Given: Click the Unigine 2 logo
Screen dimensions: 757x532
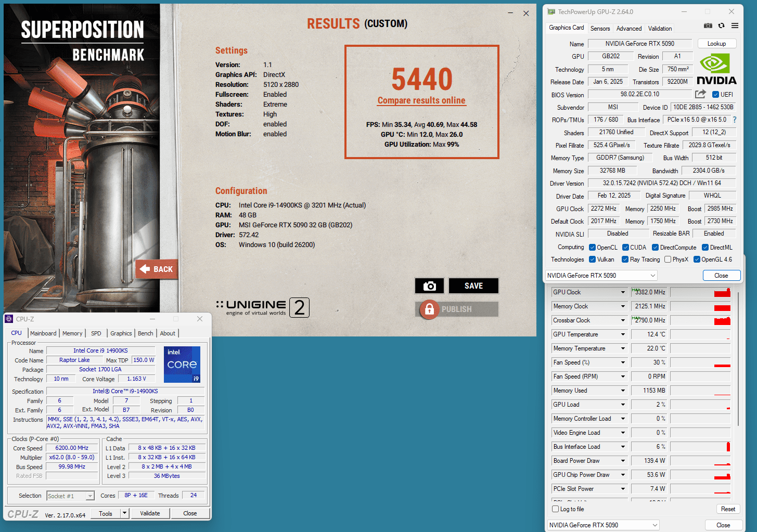Looking at the screenshot, I should tap(263, 307).
